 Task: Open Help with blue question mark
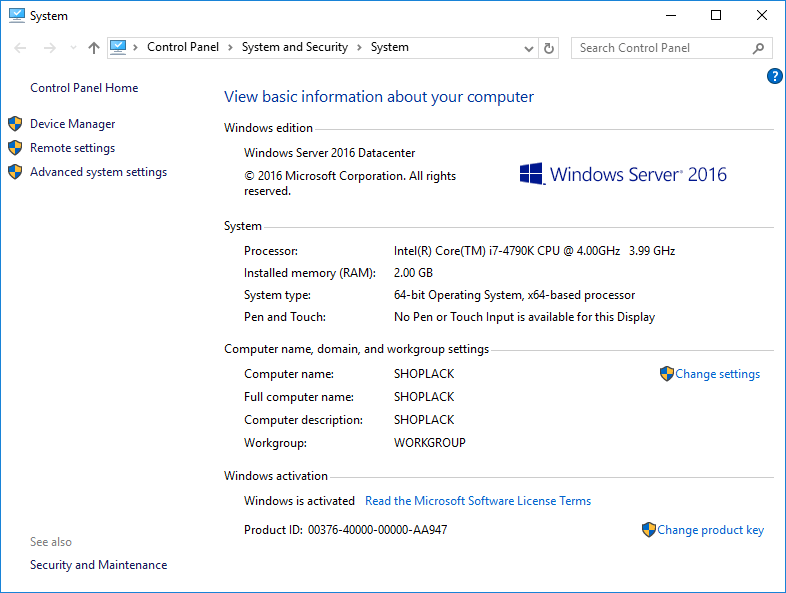[x=774, y=76]
